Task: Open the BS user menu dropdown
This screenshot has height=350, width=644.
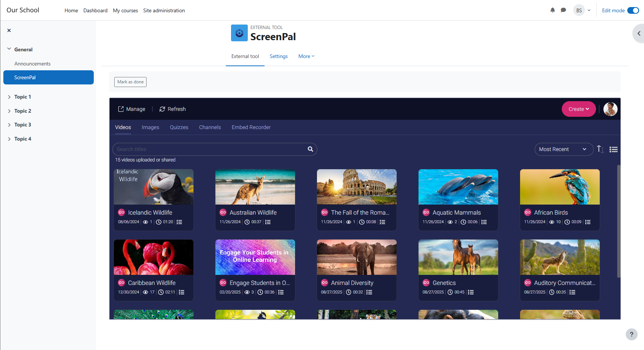Action: [x=582, y=10]
